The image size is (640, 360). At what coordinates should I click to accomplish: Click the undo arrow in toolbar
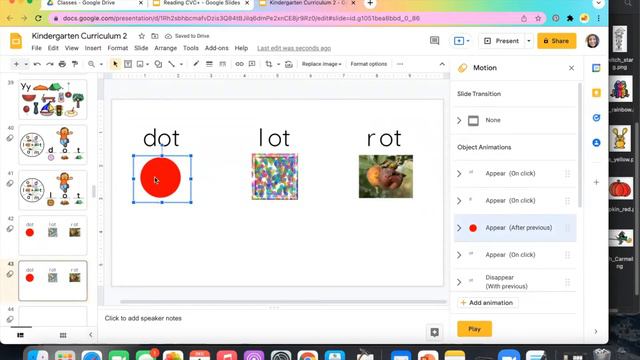tap(37, 64)
